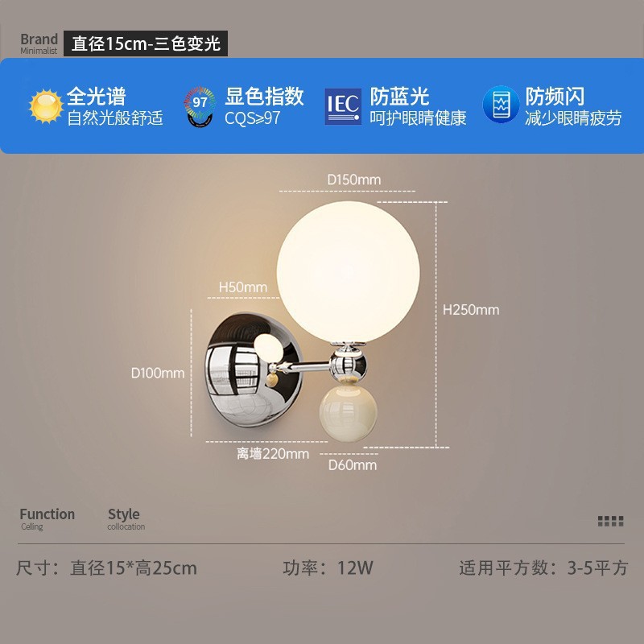Click the 97 color index gauge icon
This screenshot has width=644, height=644.
tap(200, 106)
